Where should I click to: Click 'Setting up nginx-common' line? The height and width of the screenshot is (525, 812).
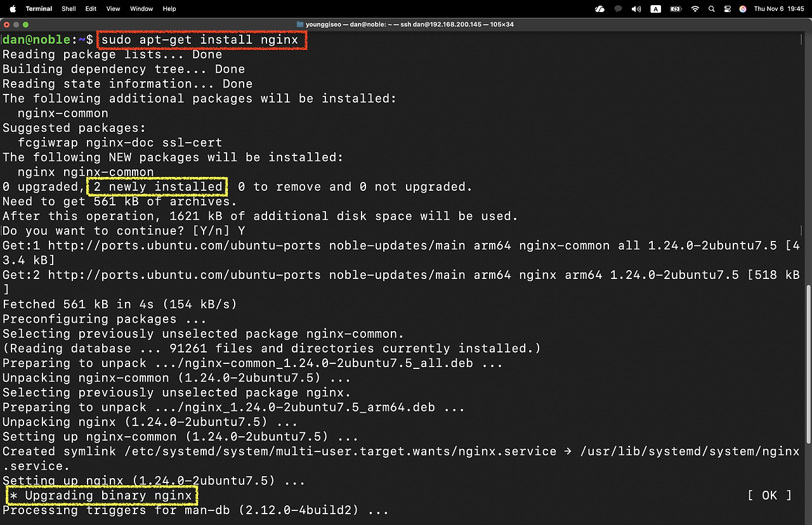click(x=181, y=436)
